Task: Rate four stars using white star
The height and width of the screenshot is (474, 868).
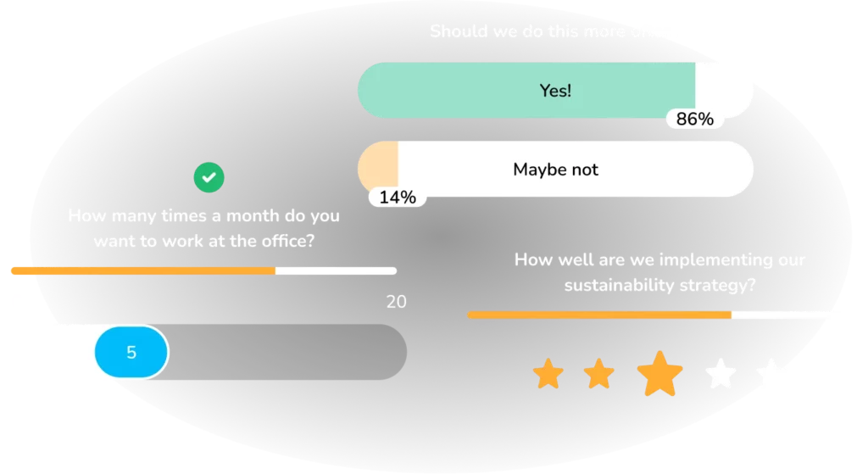Action: 721,374
